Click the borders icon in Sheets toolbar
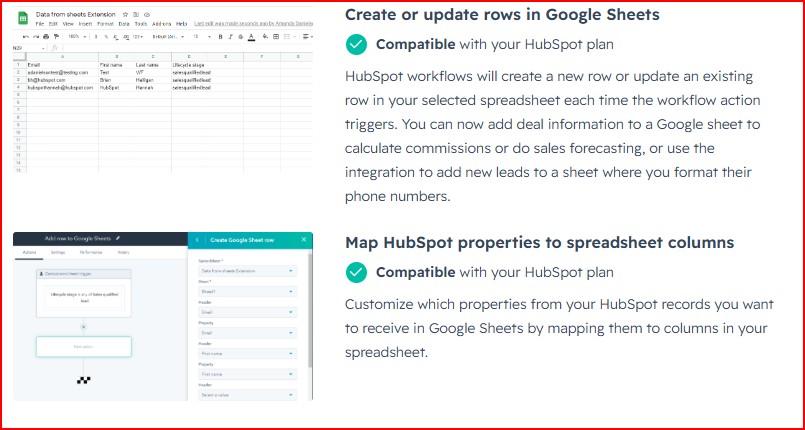This screenshot has height=430, width=805. tap(276, 36)
